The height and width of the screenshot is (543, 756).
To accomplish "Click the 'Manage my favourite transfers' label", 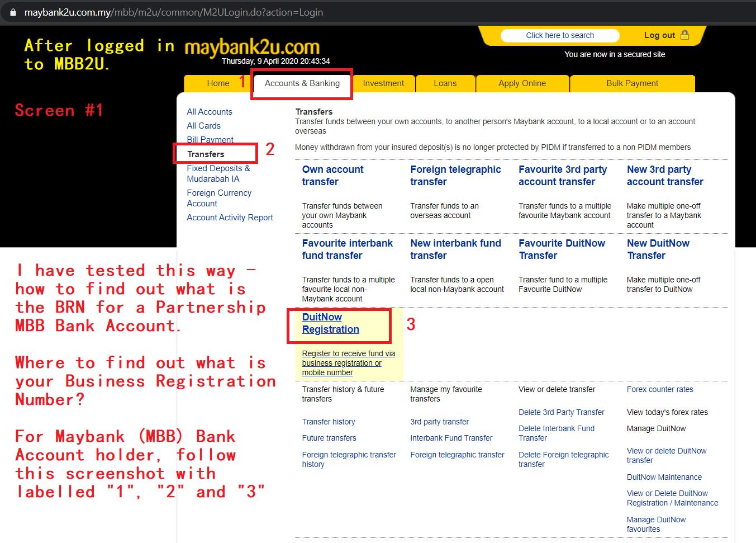I will pos(446,394).
